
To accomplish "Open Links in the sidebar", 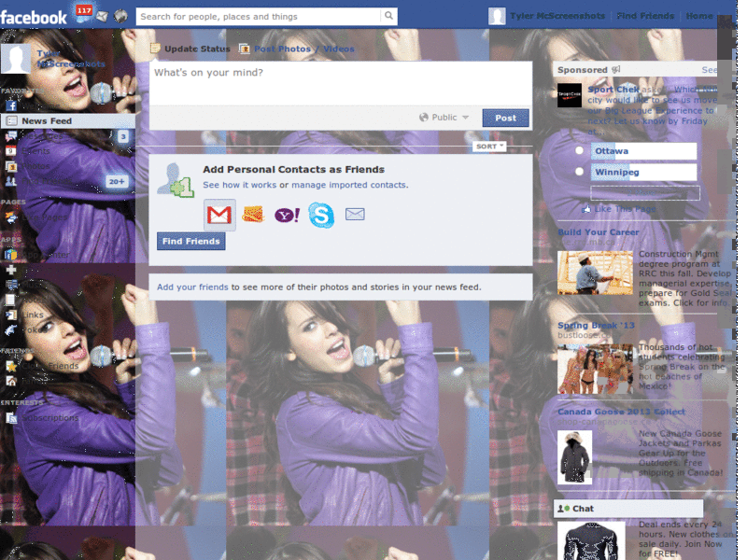I will tap(33, 315).
